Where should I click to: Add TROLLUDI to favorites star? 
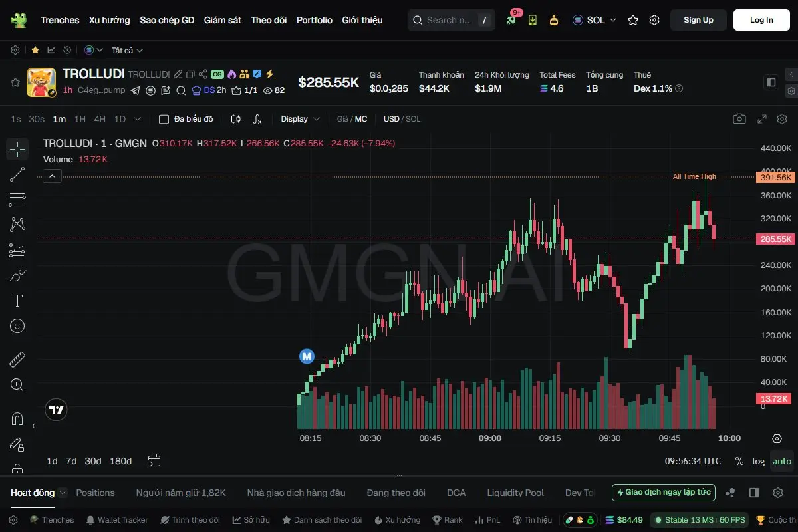[x=15, y=82]
